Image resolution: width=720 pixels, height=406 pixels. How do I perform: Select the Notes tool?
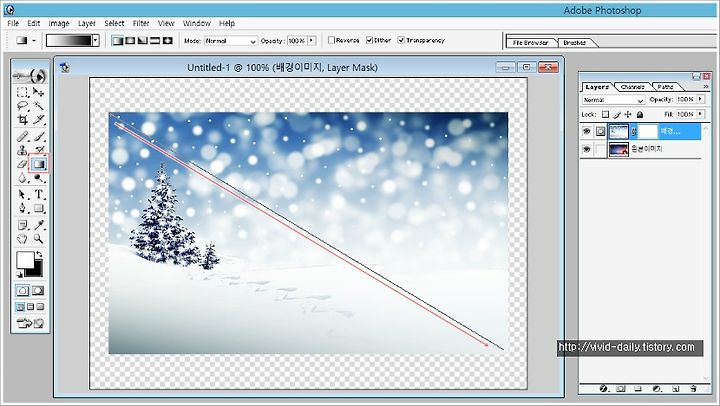coord(22,225)
